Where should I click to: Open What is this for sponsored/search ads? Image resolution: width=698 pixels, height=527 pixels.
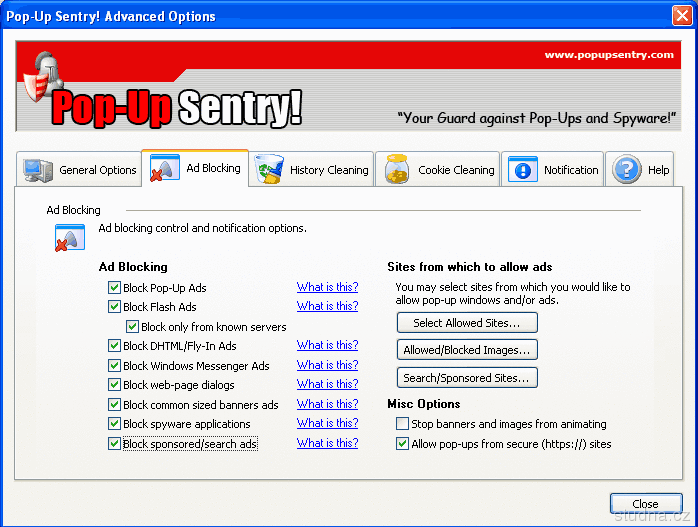(x=328, y=443)
